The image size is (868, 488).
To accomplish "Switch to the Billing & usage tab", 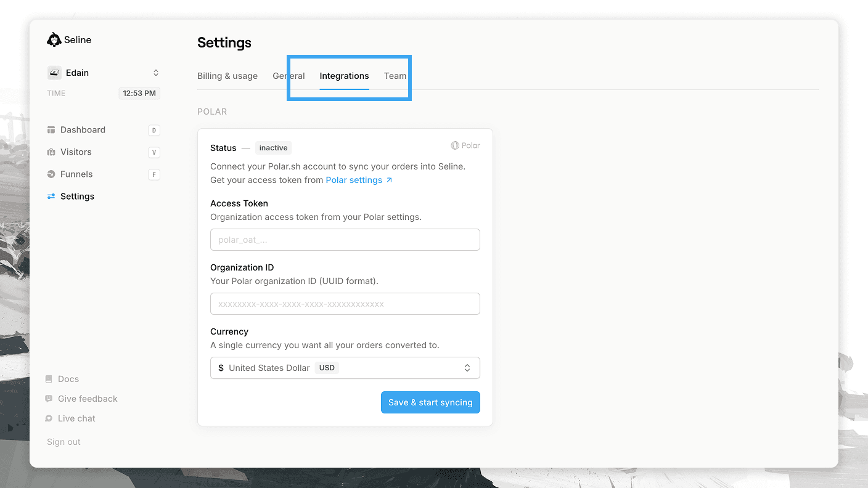I will point(227,76).
